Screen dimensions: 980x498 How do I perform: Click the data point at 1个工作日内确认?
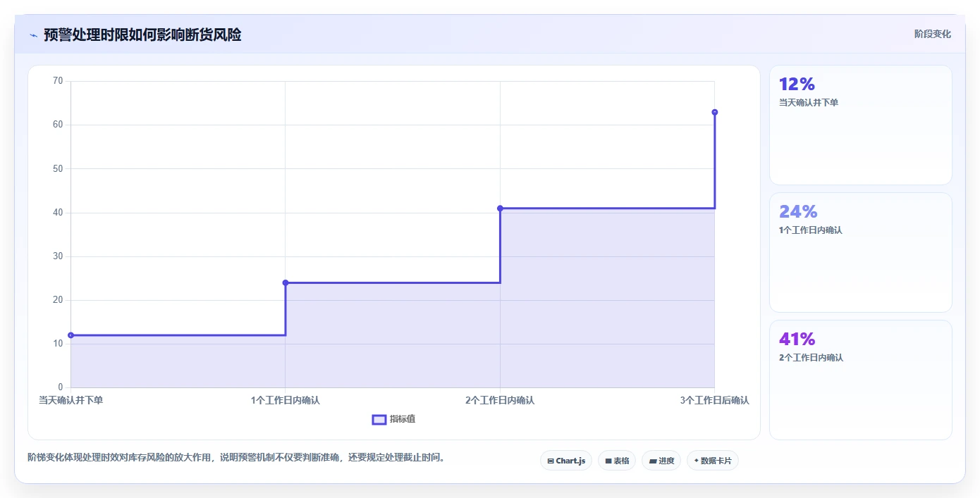(x=286, y=282)
